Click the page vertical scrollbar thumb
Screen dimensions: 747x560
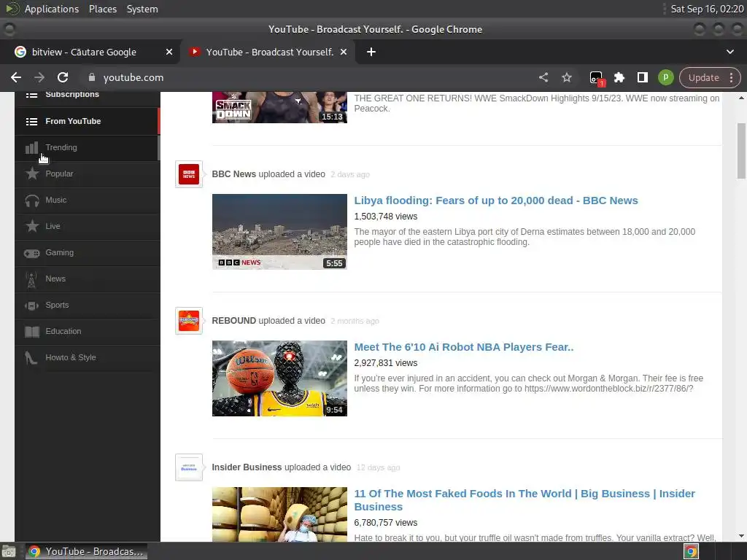tap(741, 151)
